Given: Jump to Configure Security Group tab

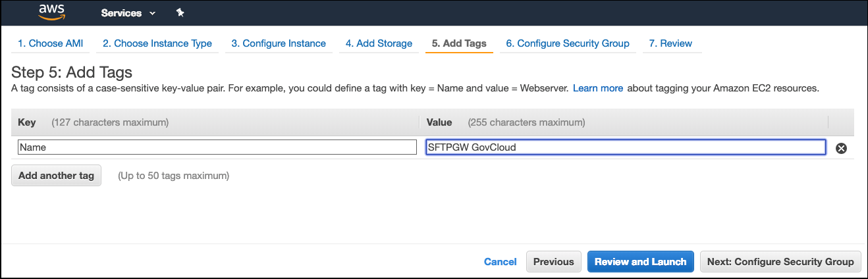Looking at the screenshot, I should pos(568,43).
